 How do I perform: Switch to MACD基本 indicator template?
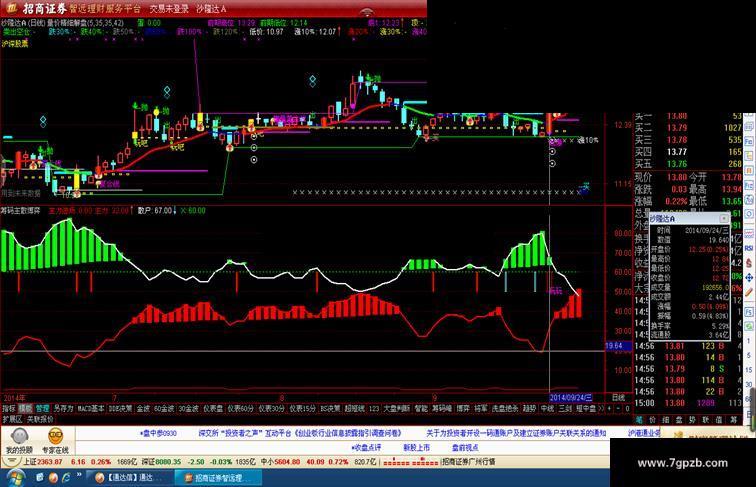(91, 408)
